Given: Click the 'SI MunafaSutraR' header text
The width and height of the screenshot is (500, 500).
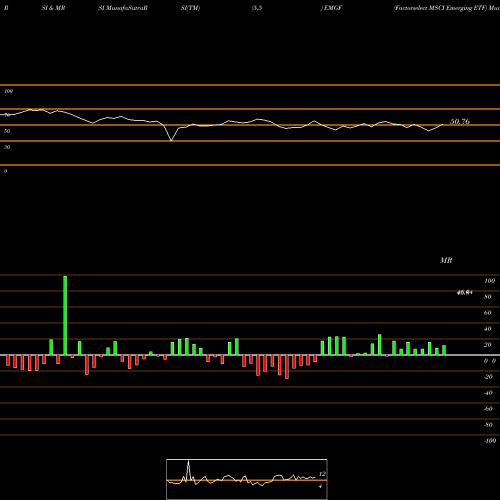Looking at the screenshot, I should coord(123,8).
